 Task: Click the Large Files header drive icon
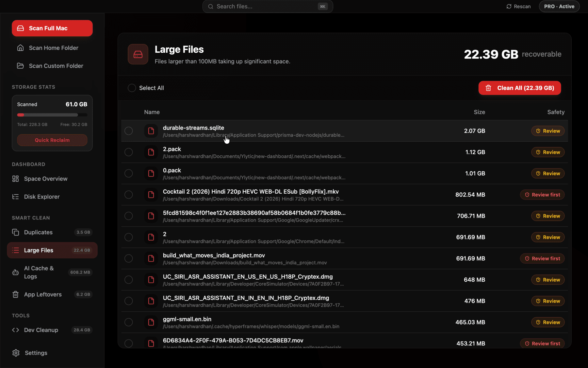coord(138,54)
